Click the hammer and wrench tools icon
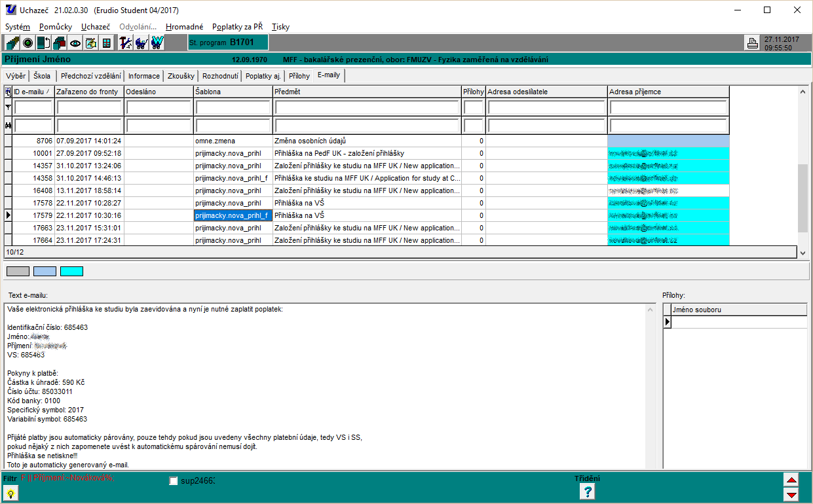Screen dimensions: 813x504 click(126, 43)
